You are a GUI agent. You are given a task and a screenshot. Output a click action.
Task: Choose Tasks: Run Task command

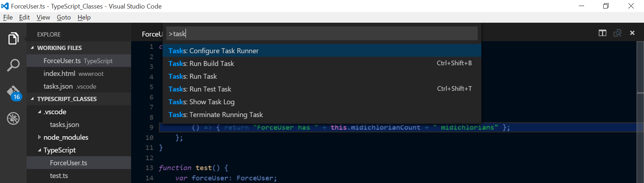tap(322, 76)
